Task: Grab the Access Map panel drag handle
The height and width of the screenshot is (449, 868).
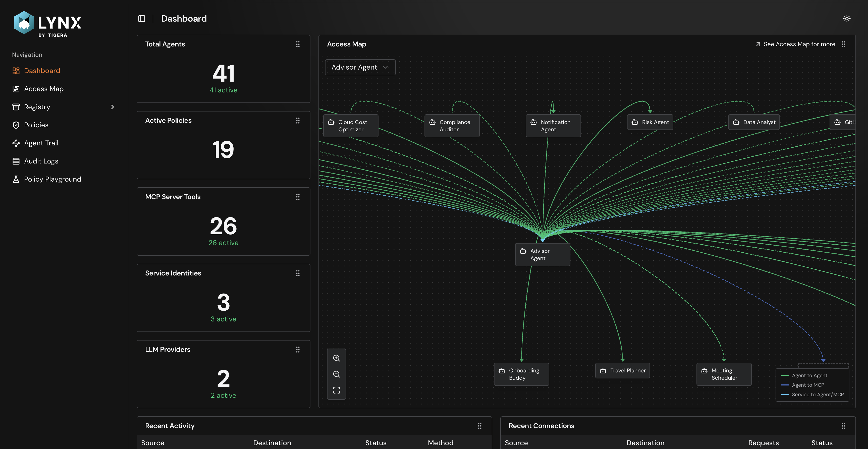Action: (x=843, y=44)
